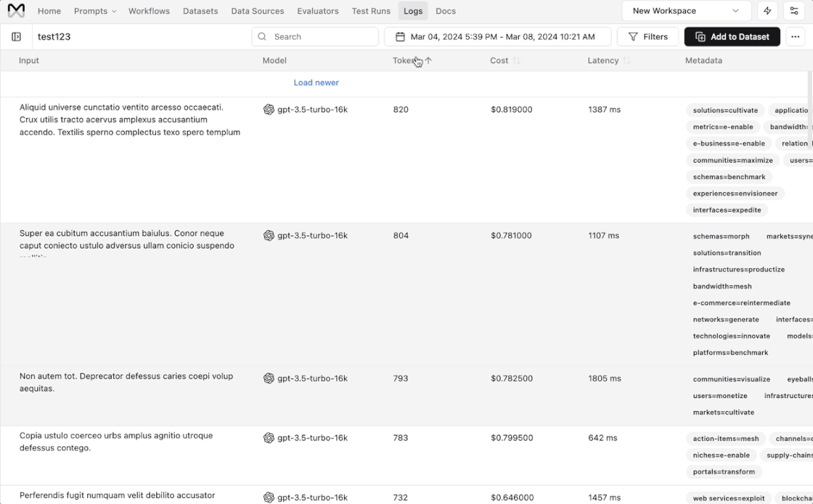Click OpenAI icon in the 732 tokens row
This screenshot has height=504, width=813.
(269, 497)
